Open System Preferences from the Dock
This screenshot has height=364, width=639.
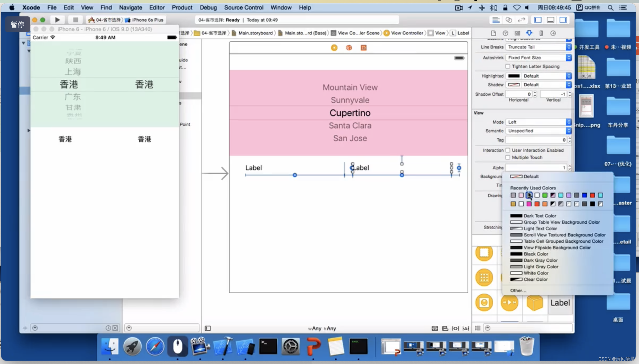(x=290, y=346)
